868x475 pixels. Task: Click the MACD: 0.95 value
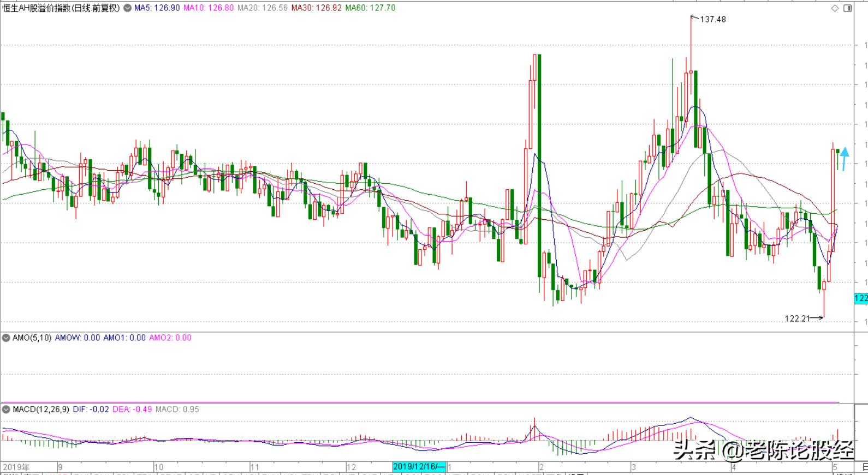coord(177,409)
